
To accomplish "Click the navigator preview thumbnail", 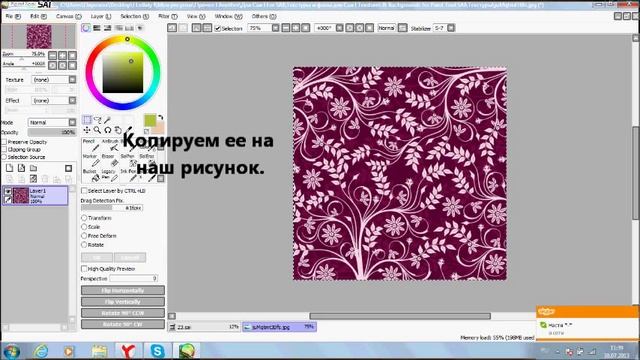I will click(39, 36).
